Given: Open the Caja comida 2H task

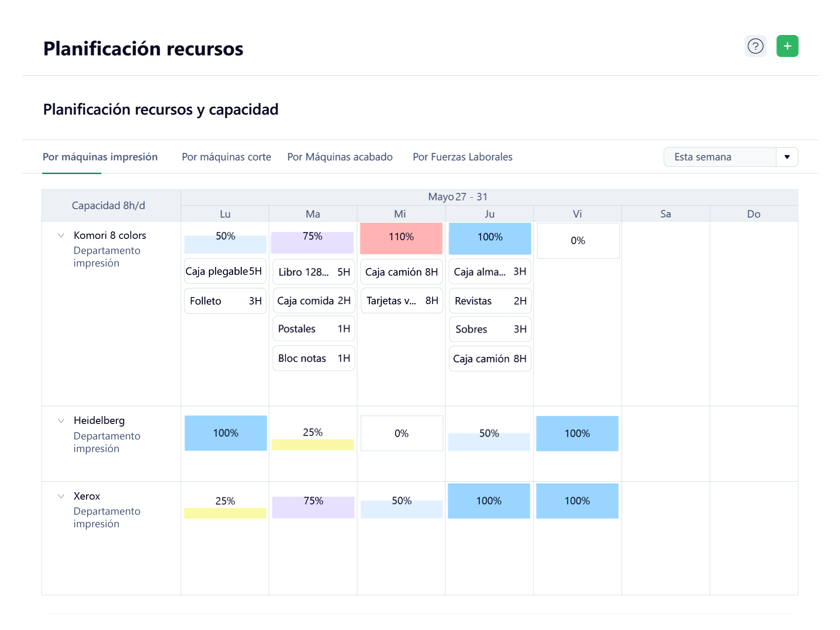Looking at the screenshot, I should click(x=314, y=301).
